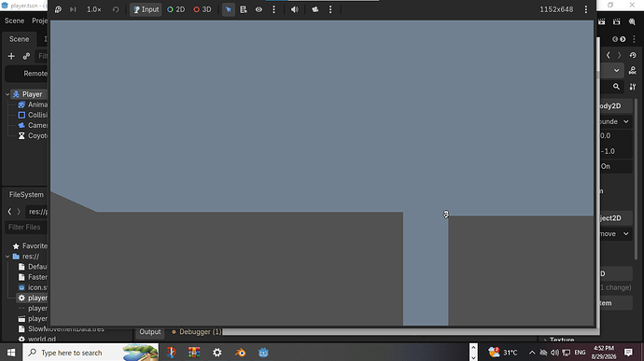Open the options menu next to the eye icon

pos(274,9)
